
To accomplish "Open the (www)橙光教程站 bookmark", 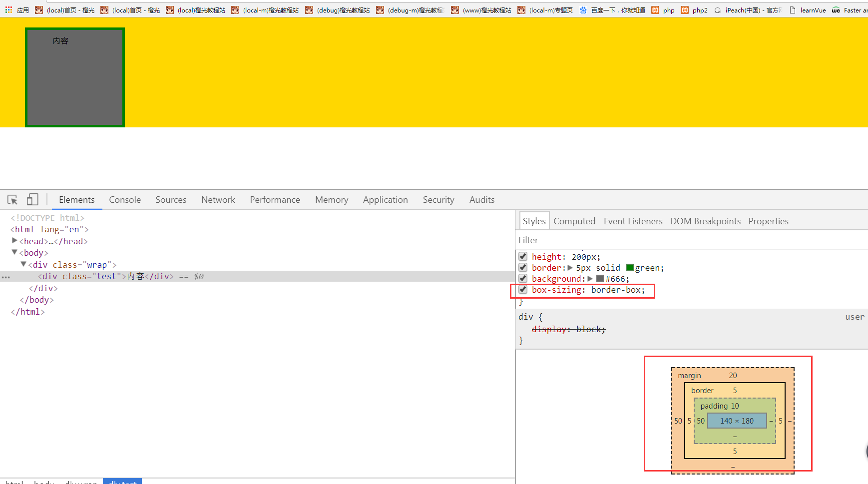I will pyautogui.click(x=481, y=10).
